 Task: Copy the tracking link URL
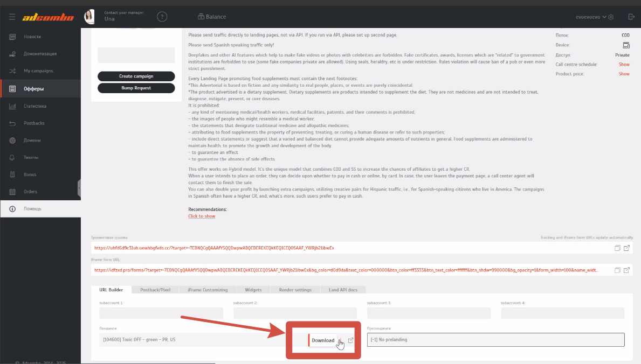pyautogui.click(x=617, y=248)
